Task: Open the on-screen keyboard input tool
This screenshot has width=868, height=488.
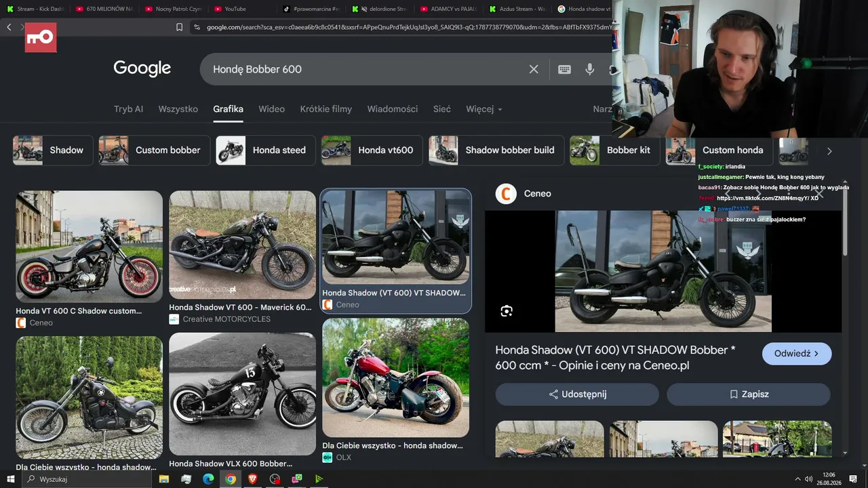Action: click(564, 69)
